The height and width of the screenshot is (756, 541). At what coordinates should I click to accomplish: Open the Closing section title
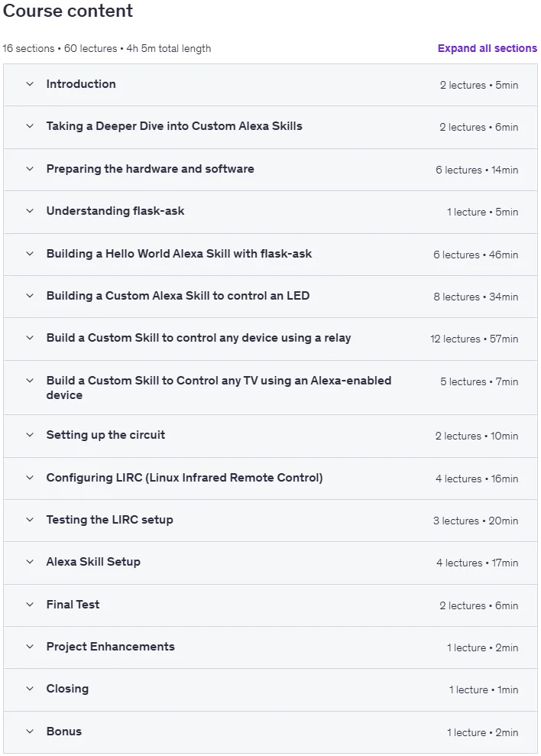67,689
